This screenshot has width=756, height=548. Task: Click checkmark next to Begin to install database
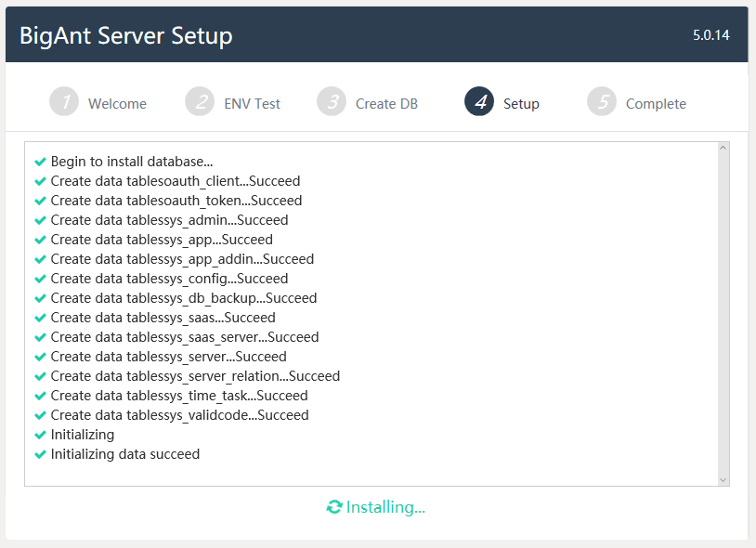pyautogui.click(x=41, y=162)
